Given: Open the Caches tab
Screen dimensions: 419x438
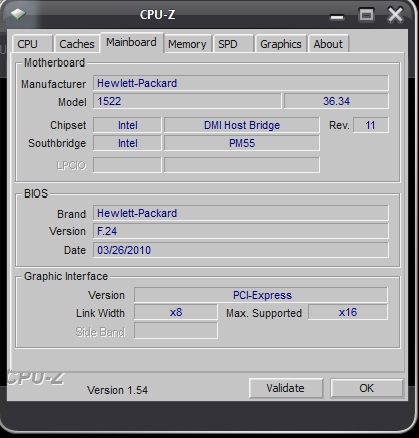Looking at the screenshot, I should click(77, 44).
